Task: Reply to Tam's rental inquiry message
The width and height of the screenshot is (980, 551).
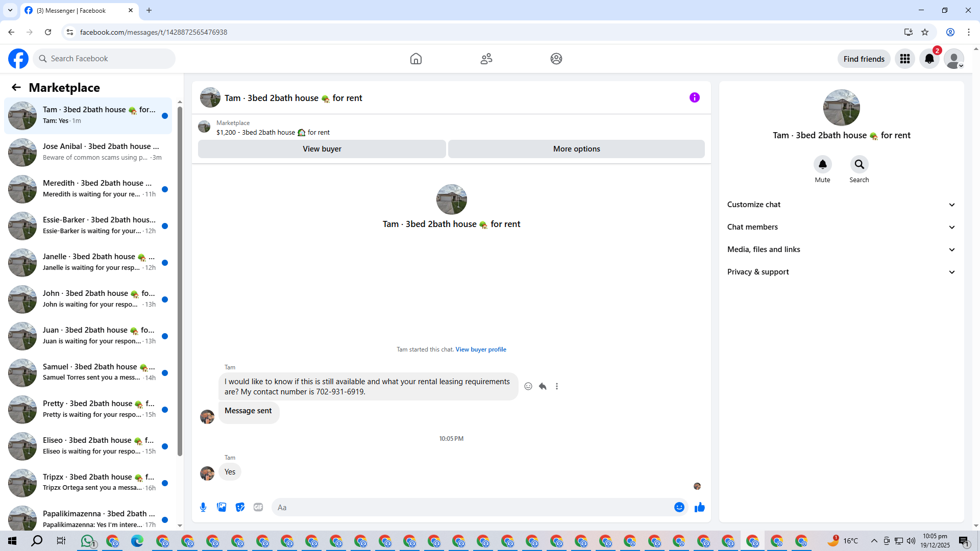Action: point(543,386)
